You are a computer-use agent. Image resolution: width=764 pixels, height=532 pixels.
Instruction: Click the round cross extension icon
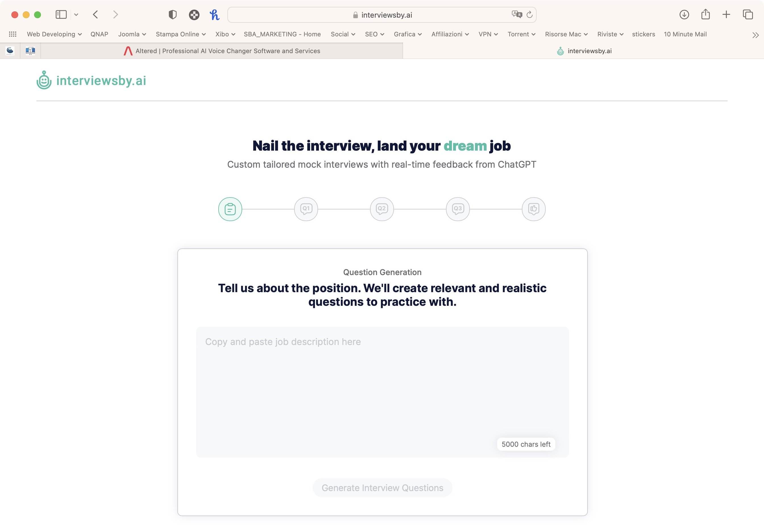(194, 15)
